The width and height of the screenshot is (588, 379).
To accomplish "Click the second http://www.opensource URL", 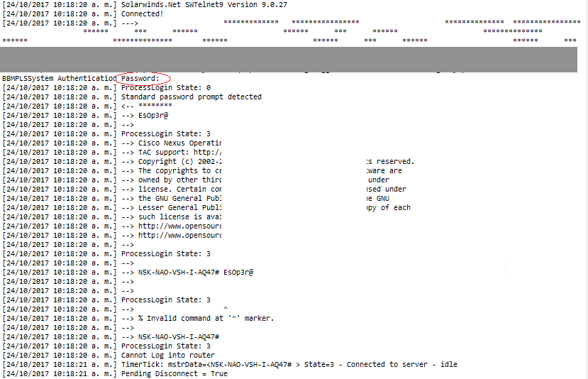I will pos(180,235).
